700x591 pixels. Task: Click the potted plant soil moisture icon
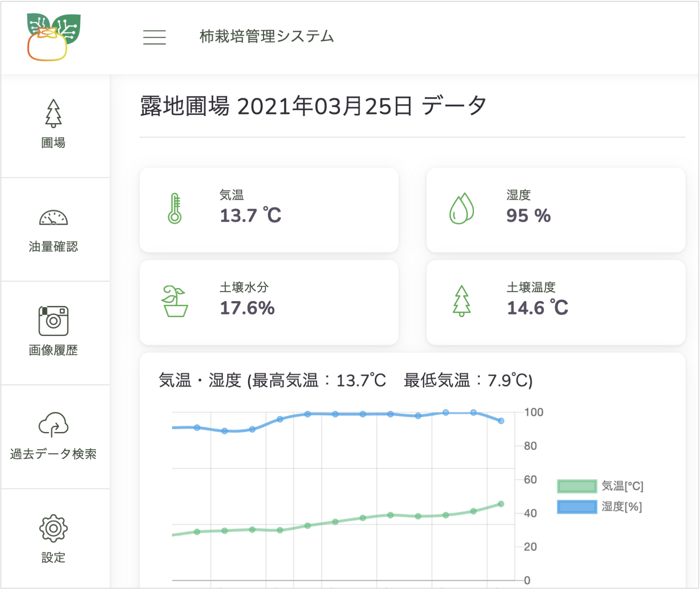point(175,302)
